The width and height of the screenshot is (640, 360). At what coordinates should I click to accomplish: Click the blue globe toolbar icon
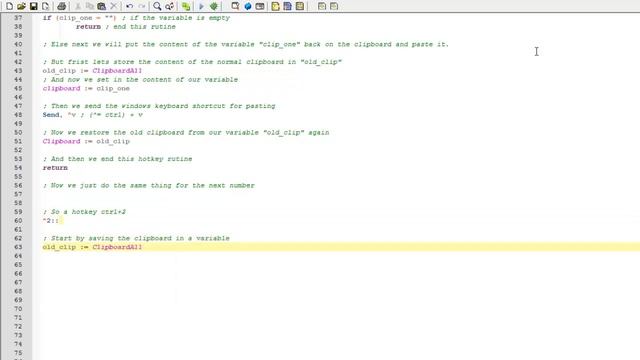(248, 6)
